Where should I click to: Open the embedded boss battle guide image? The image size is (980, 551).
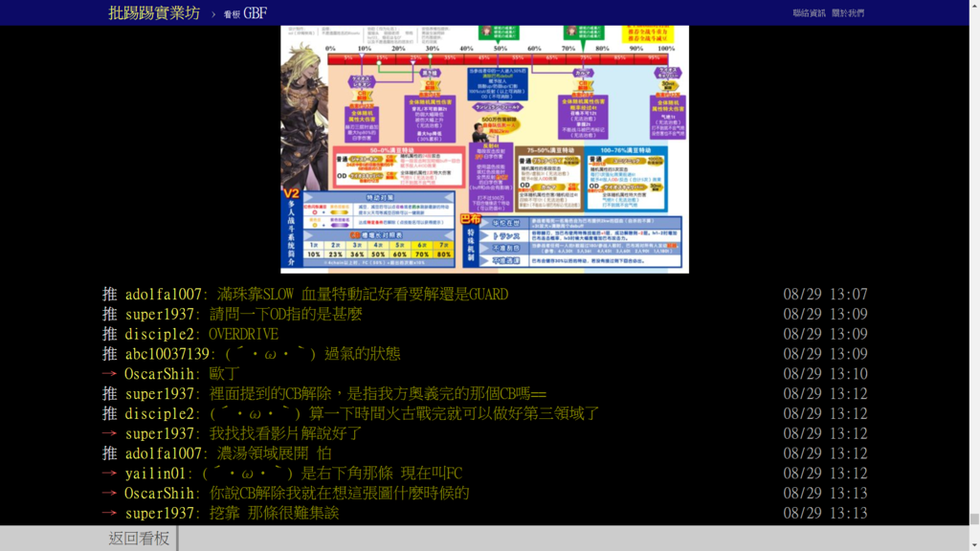[484, 149]
